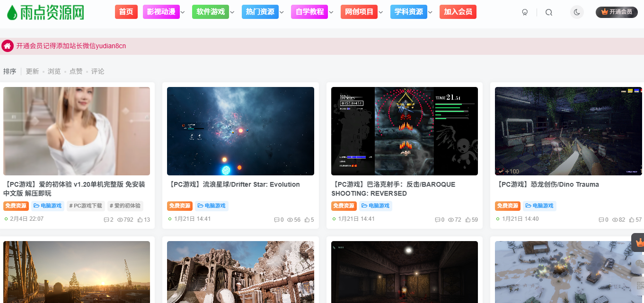Image resolution: width=644 pixels, height=303 pixels.
Task: Click the 开通会员 button in header
Action: coord(617,12)
